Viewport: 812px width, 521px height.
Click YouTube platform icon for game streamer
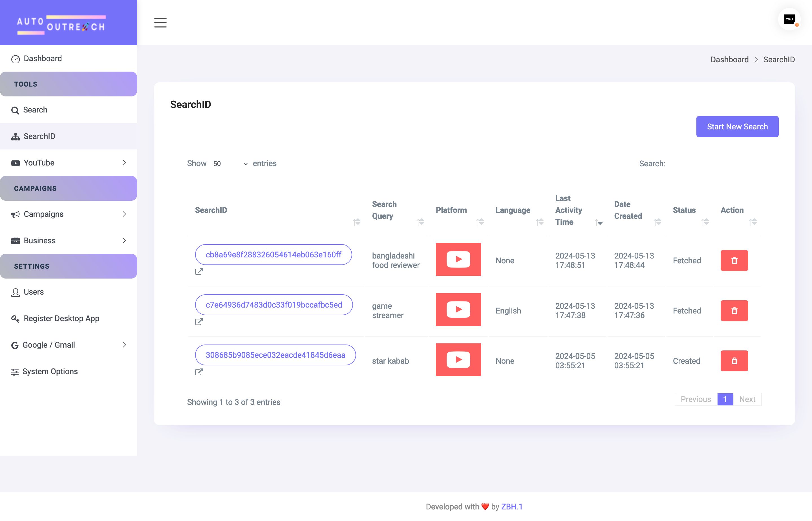(458, 310)
